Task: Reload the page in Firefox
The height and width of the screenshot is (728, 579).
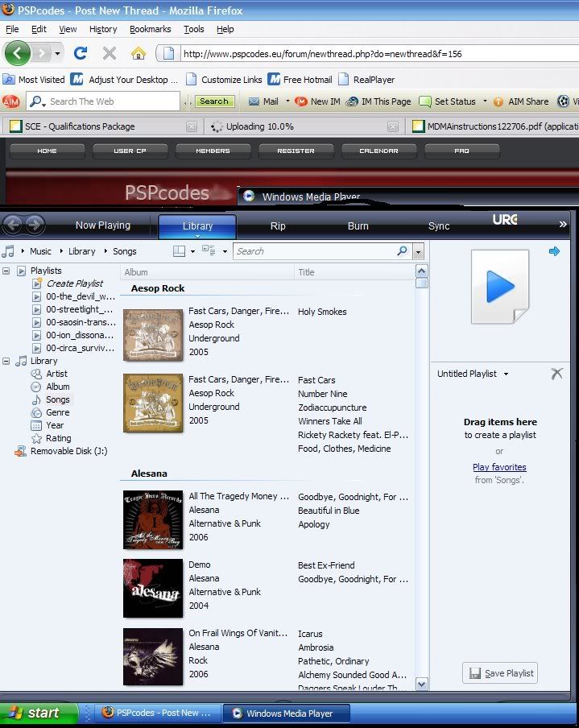Action: [81, 53]
